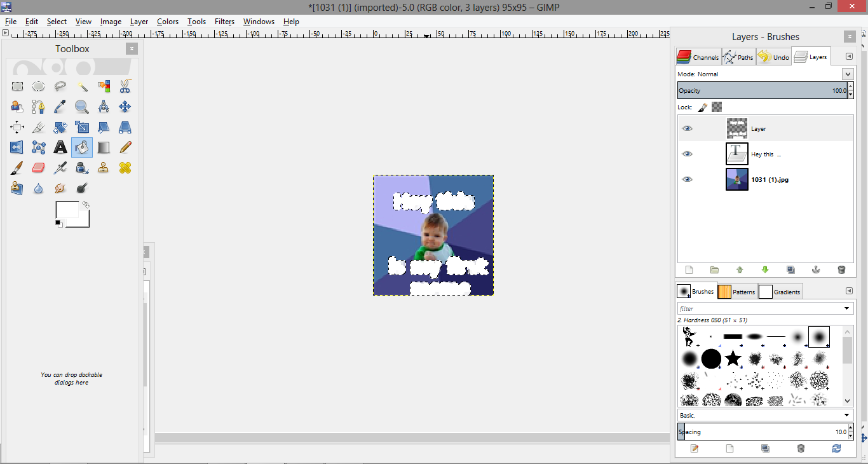Select the Alignment tool

coord(17,127)
